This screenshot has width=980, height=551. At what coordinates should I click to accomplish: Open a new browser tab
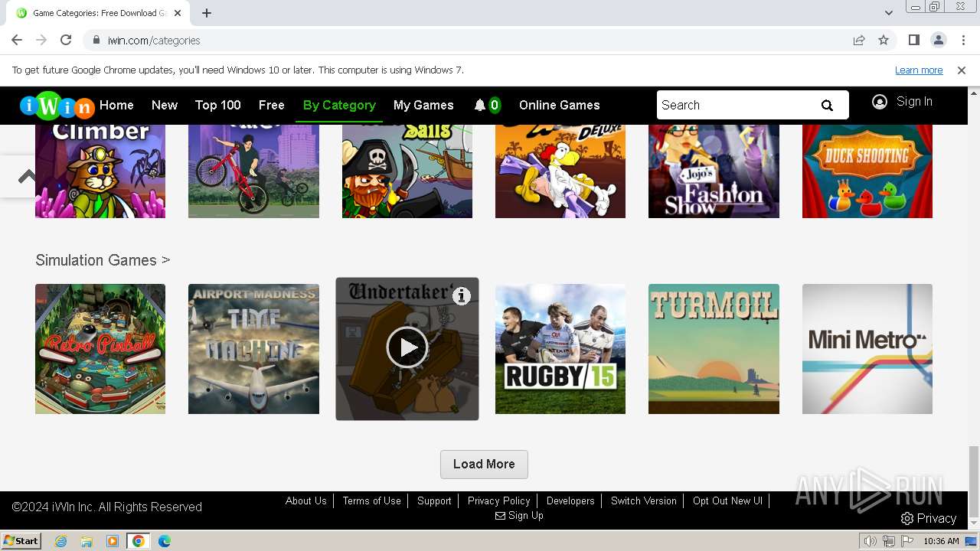(x=207, y=13)
